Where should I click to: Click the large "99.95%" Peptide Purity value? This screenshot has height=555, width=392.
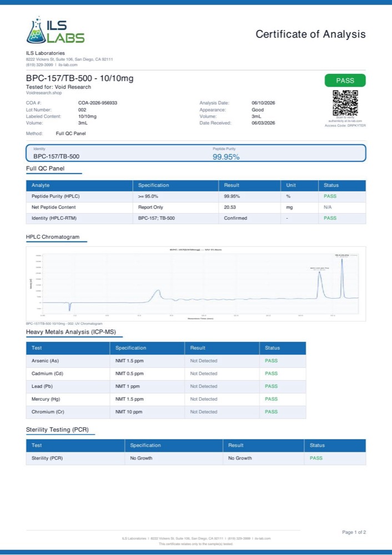226,157
